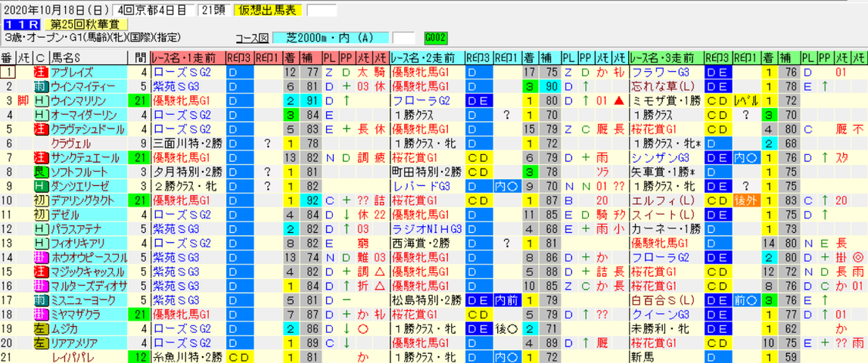Click the 掛 mark icon beside ホウオウピースフル

pos(40,257)
